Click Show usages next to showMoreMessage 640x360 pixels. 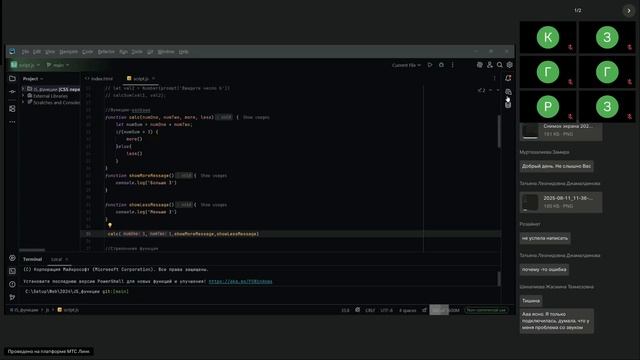(213, 176)
